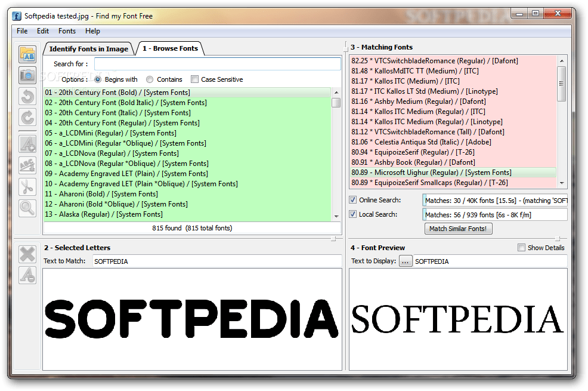This screenshot has height=391, width=588.
Task: Select 82.25 VTCSwitchbladeRomance (Regular) match
Action: (x=453, y=61)
